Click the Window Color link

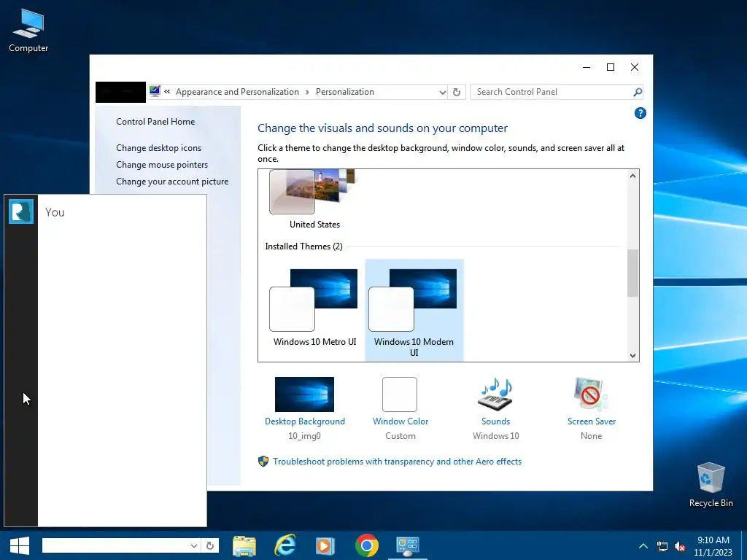pos(400,421)
